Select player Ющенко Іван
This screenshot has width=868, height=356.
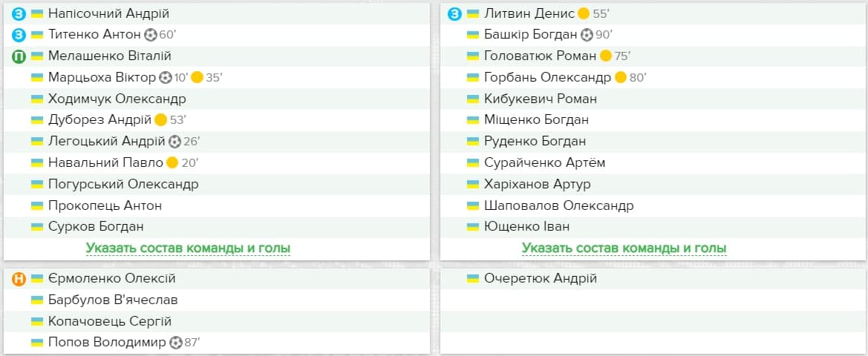526,227
